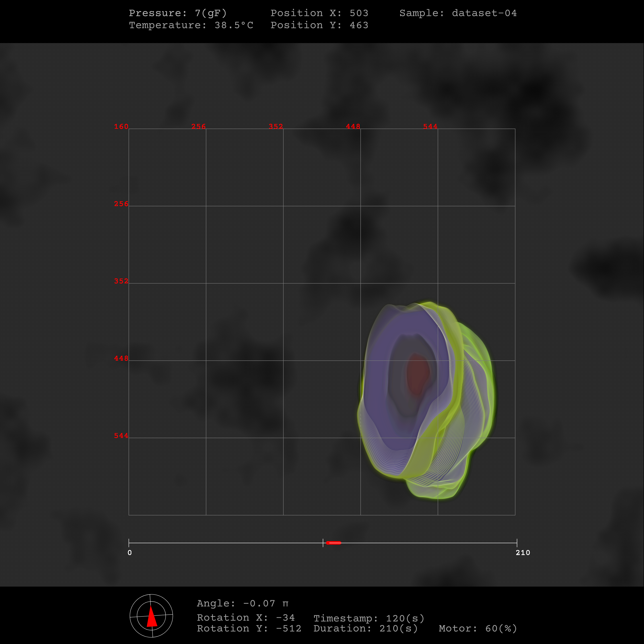Click the top axis label 448
644x644 pixels.
(x=353, y=126)
